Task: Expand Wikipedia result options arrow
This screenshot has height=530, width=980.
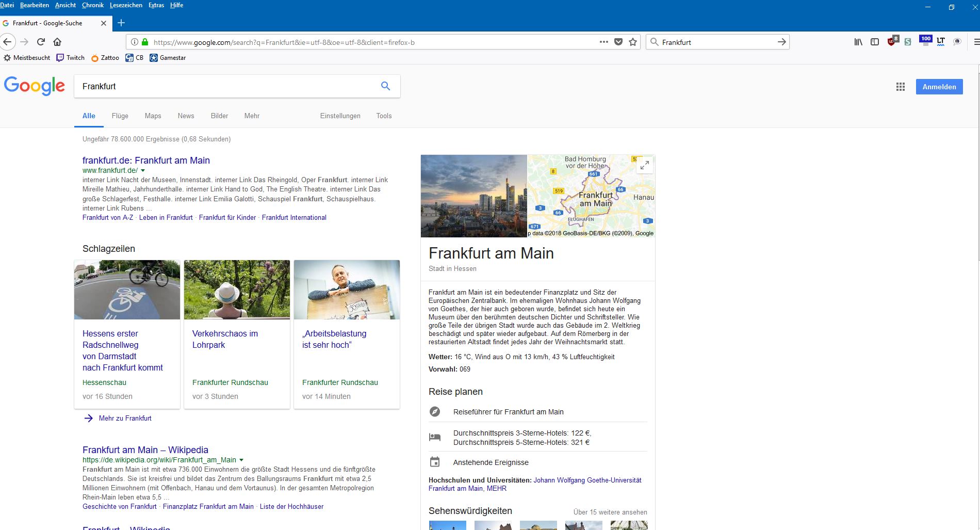Action: 241,460
